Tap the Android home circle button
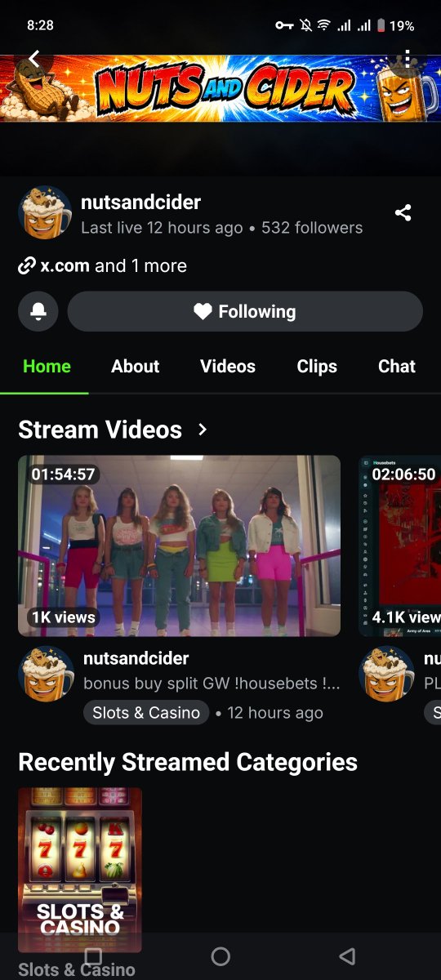This screenshot has height=980, width=441. (x=220, y=956)
